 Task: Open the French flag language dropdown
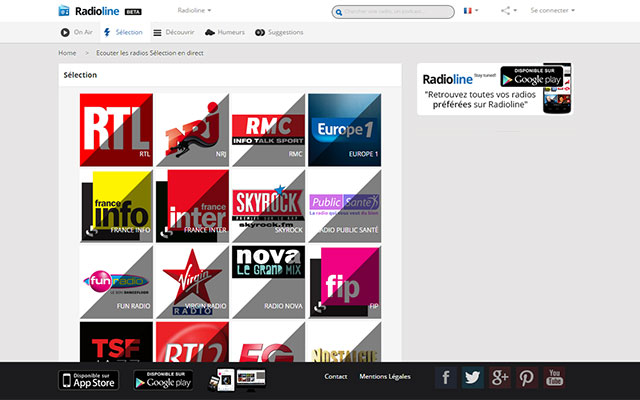pos(469,10)
